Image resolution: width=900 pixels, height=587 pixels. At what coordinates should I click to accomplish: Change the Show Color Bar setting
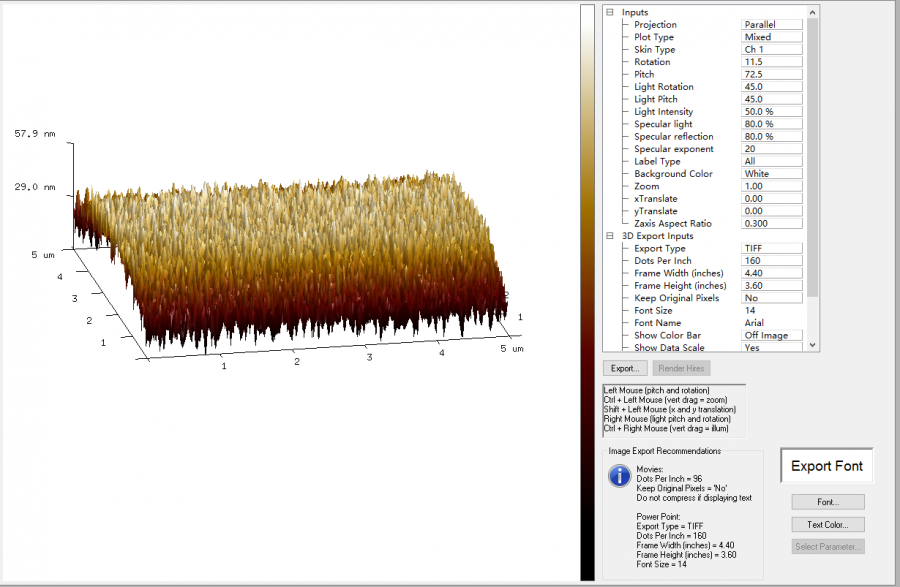point(771,336)
